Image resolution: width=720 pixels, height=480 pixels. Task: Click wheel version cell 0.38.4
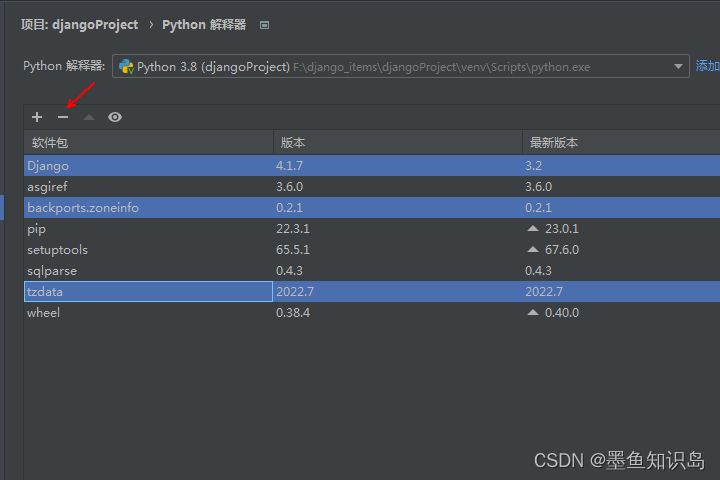click(292, 313)
